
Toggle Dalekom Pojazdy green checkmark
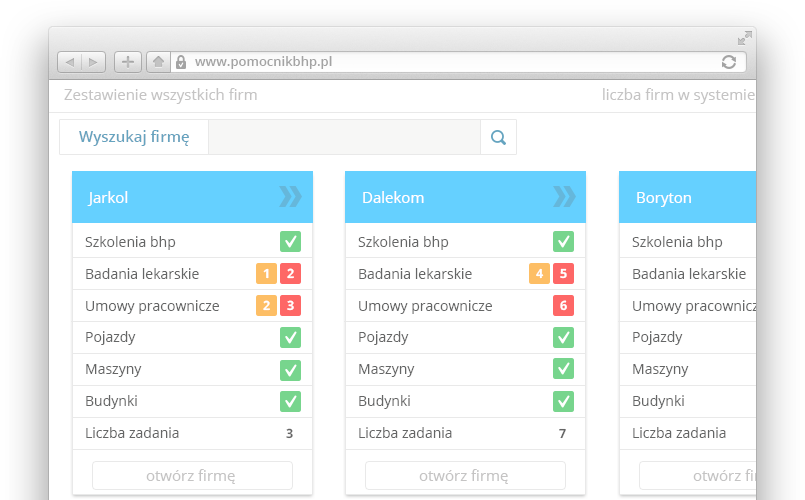563,338
